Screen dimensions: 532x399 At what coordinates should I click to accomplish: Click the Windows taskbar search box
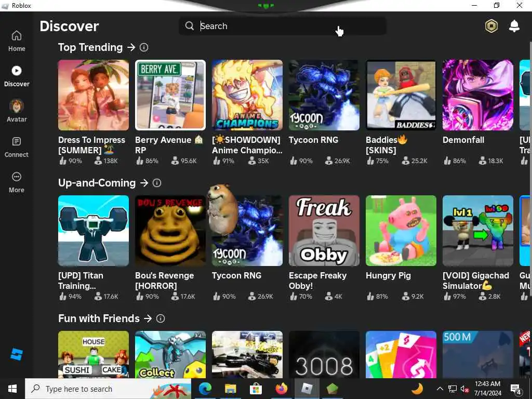pos(108,389)
